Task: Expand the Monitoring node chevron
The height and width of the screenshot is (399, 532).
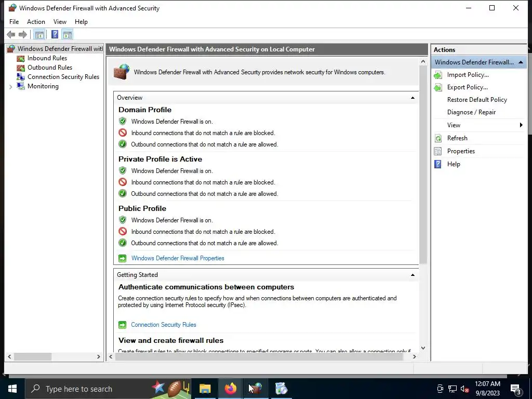Action: [x=10, y=87]
